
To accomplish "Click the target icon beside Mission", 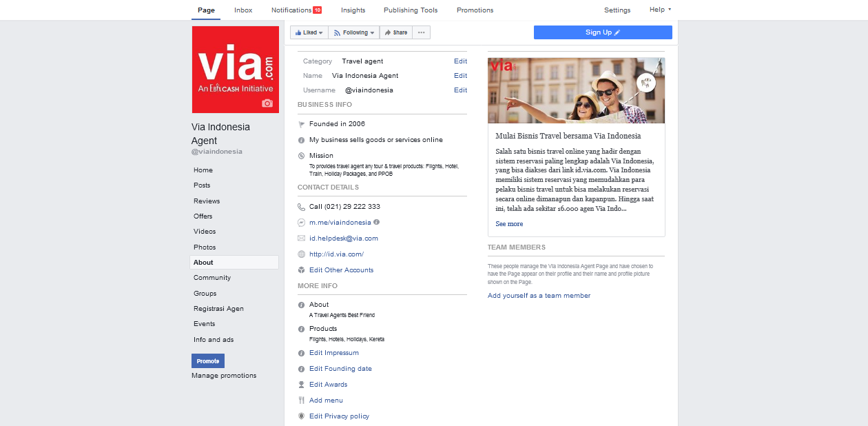I will click(301, 156).
